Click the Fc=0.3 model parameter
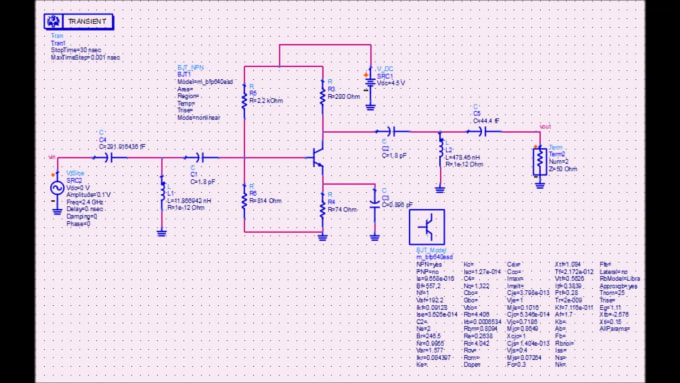Viewport: 680px width, 383px height. tap(516, 364)
